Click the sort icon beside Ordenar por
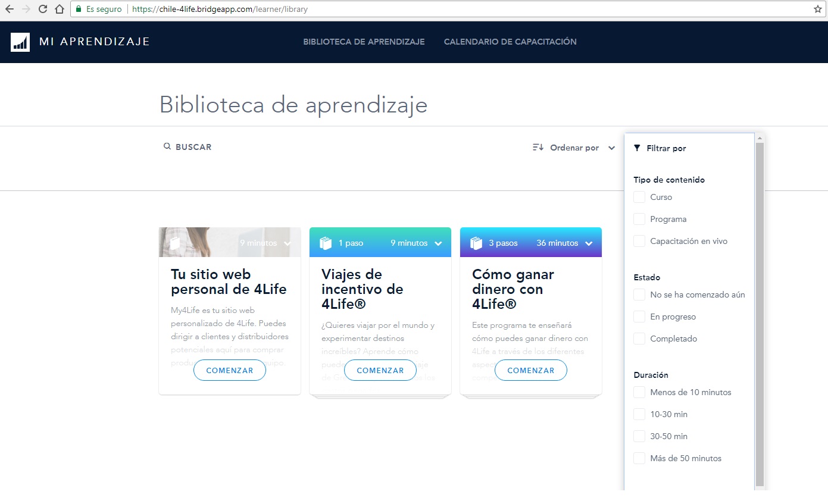Viewport: 828px width, 504px height. point(538,148)
